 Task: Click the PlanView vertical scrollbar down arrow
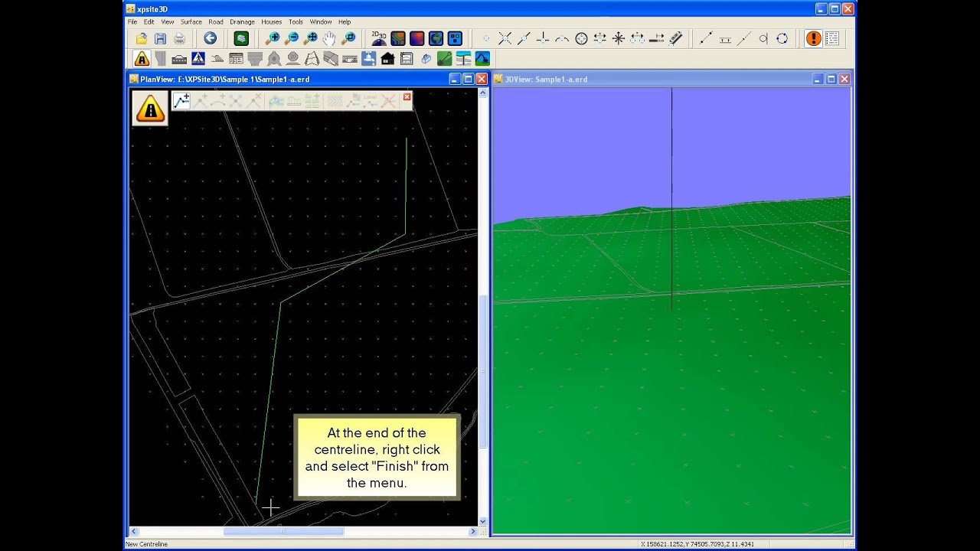coord(482,521)
